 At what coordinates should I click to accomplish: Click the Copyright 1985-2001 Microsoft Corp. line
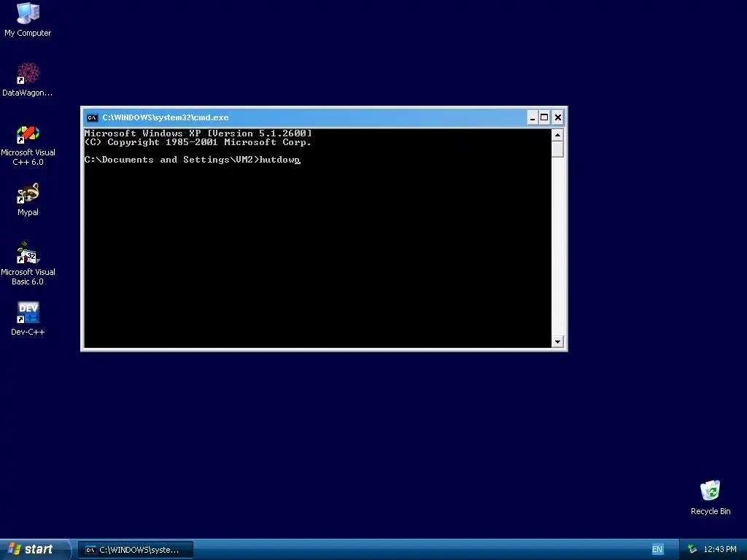(198, 142)
